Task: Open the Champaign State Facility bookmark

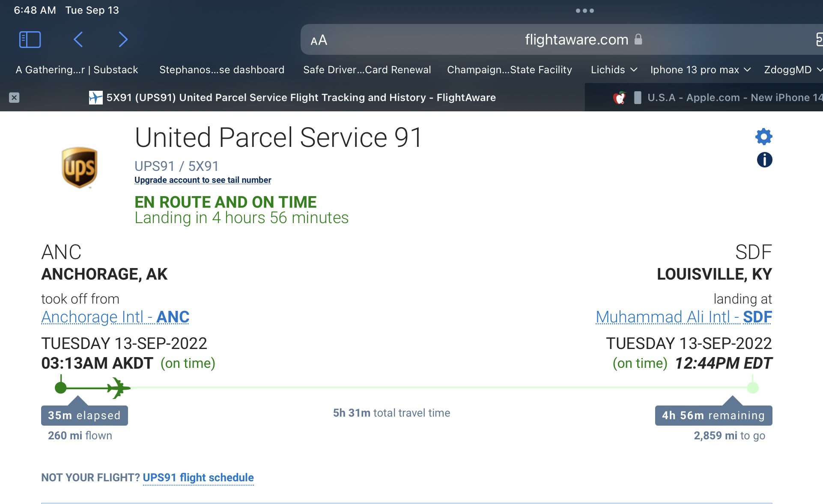Action: pyautogui.click(x=510, y=70)
